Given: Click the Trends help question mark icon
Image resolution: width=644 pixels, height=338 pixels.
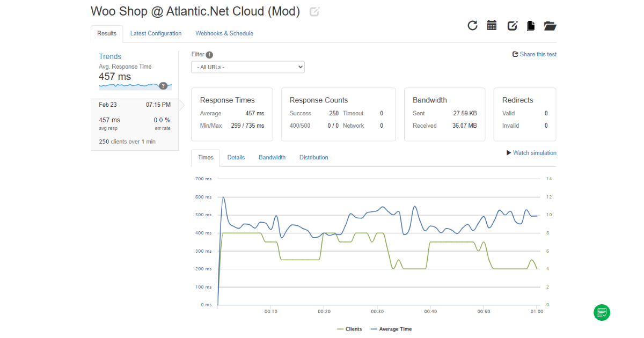Looking at the screenshot, I should (x=163, y=86).
